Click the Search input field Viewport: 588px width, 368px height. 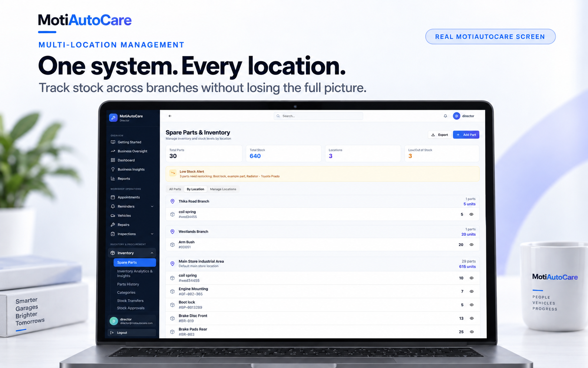click(318, 116)
